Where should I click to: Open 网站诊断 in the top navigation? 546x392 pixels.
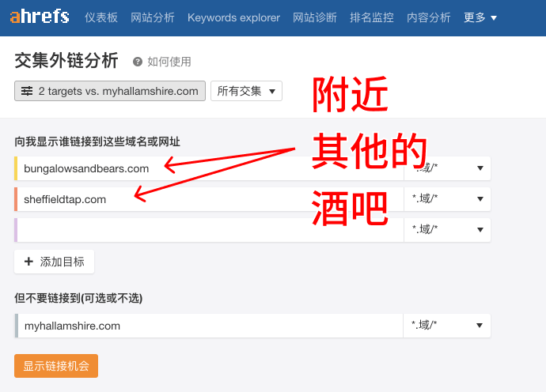pos(315,17)
